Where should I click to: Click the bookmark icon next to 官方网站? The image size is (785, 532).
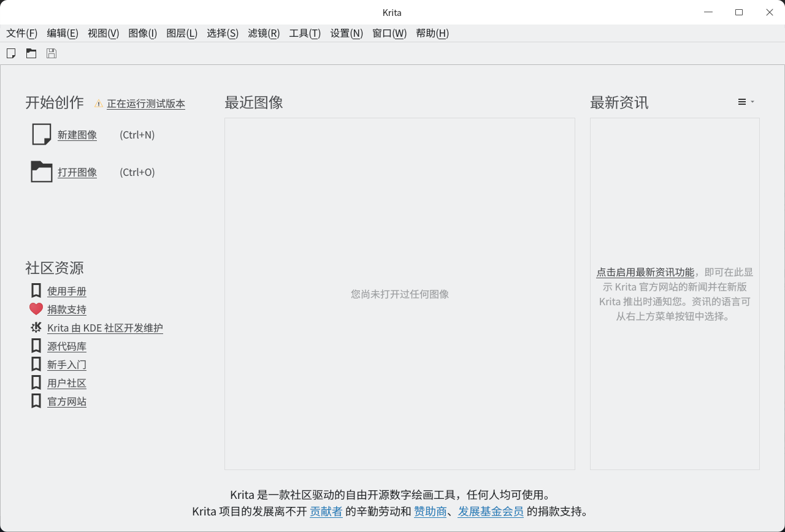36,401
